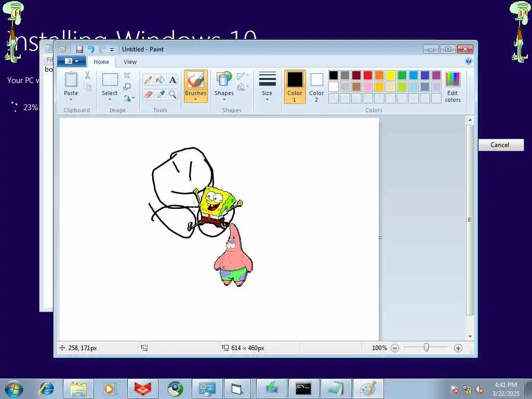This screenshot has height=399, width=532.
Task: Click the Cut scissors icon
Action: coord(87,75)
